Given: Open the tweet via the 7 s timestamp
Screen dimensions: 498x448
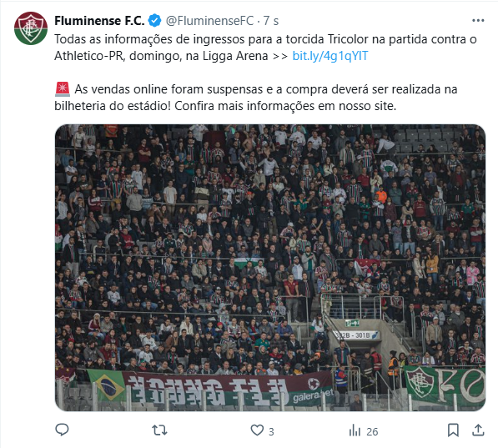Looking at the screenshot, I should click(x=271, y=21).
